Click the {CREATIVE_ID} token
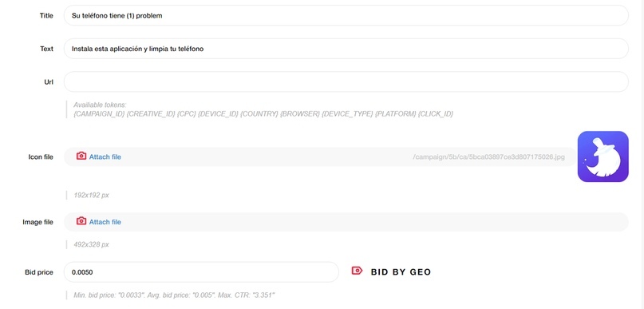The image size is (644, 309). coord(151,114)
